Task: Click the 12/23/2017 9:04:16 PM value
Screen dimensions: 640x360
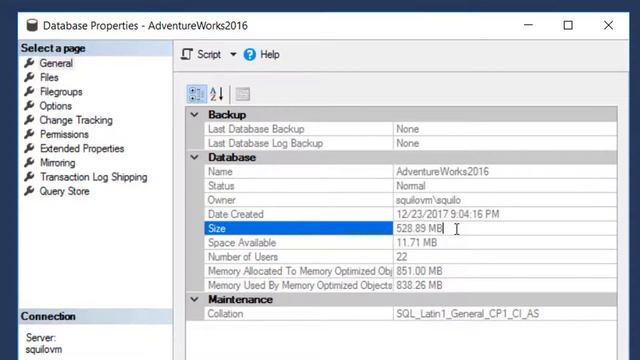Action: click(x=448, y=214)
